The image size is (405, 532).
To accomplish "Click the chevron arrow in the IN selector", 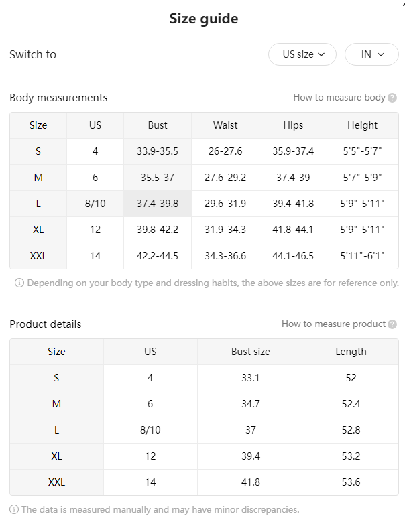I will tap(381, 54).
